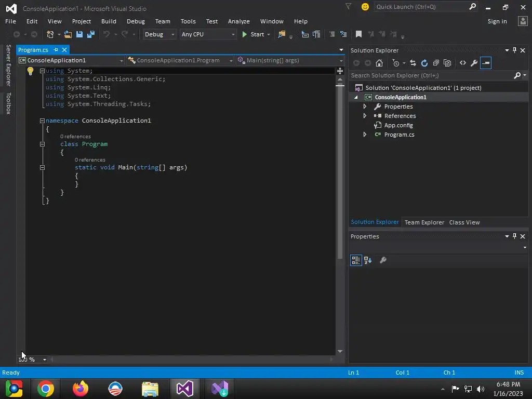Switch to the Team Explorer tab
The width and height of the screenshot is (532, 399).
424,222
